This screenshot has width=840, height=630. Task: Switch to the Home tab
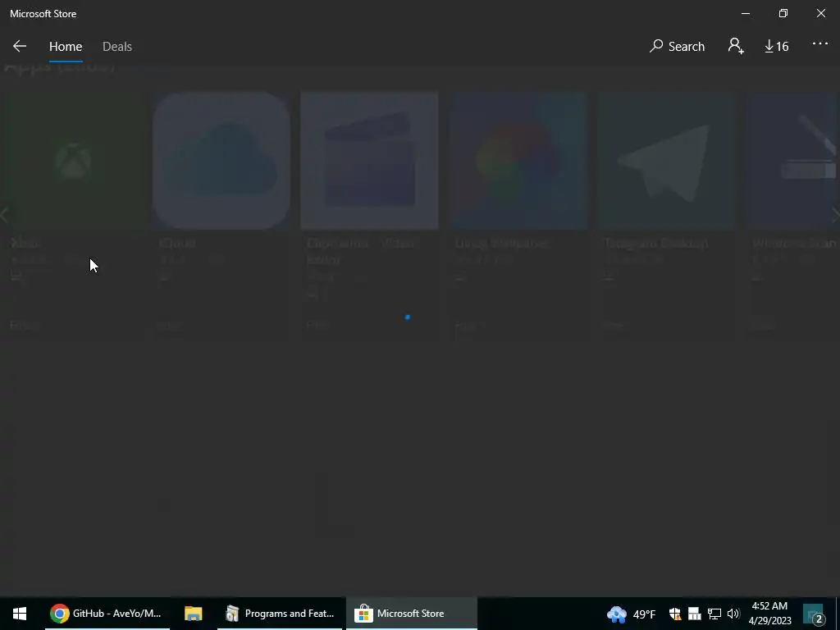tap(66, 47)
